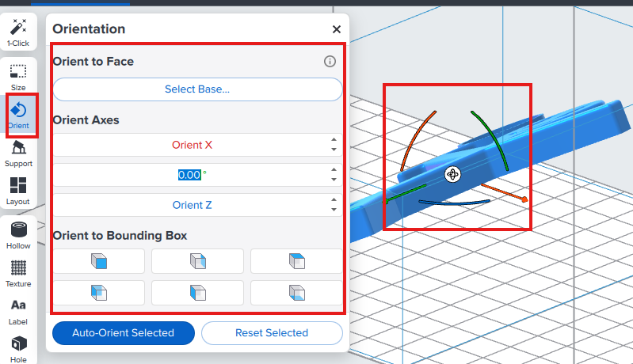Increase the Orient X axis stepper
The height and width of the screenshot is (364, 633).
(334, 140)
